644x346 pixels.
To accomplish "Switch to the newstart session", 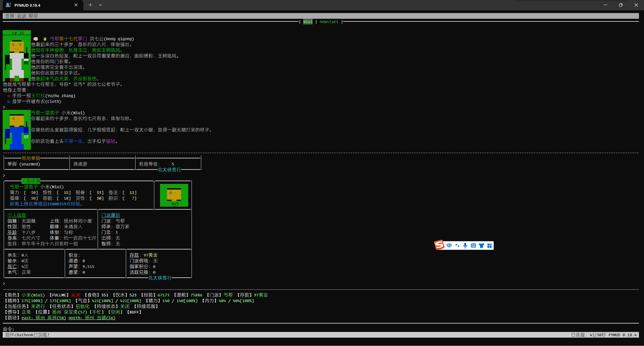I will coord(329,22).
